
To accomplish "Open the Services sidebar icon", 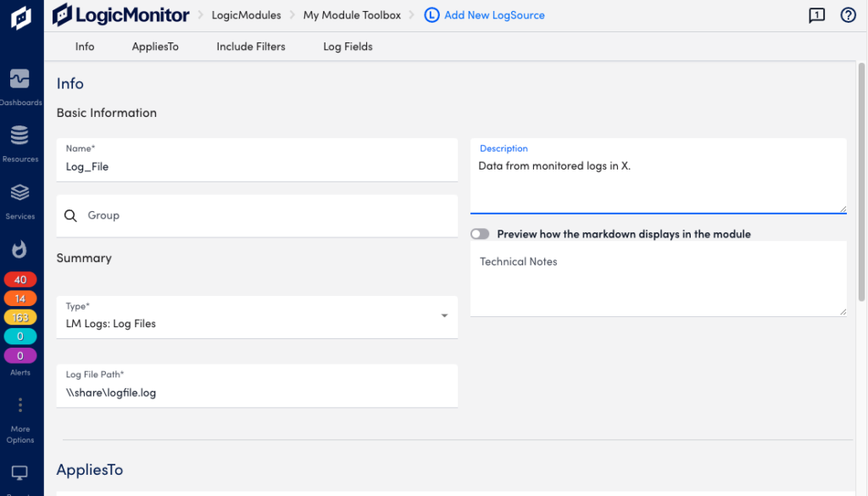I will coord(20,192).
